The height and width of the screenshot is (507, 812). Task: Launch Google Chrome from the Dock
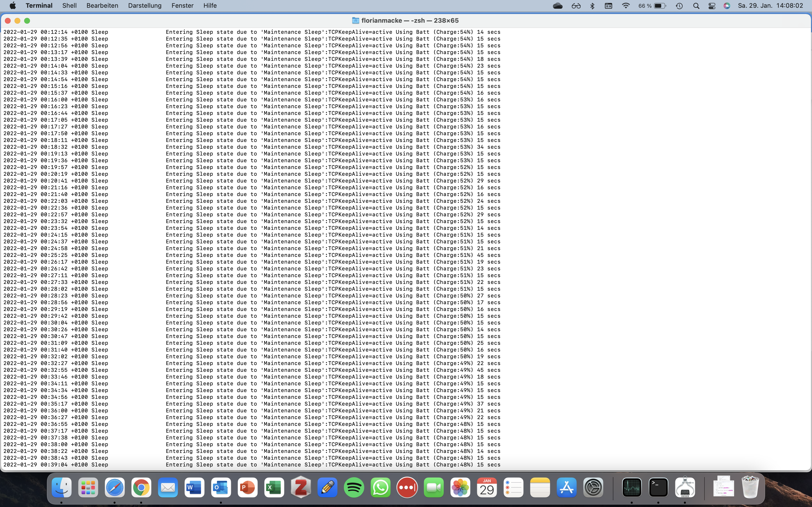[141, 487]
